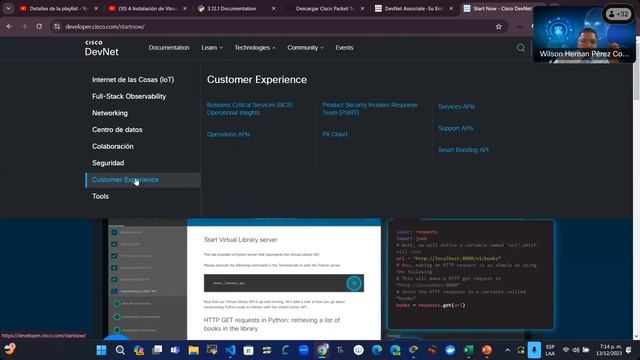Open the notification center icon
The image size is (640, 360).
629,350
